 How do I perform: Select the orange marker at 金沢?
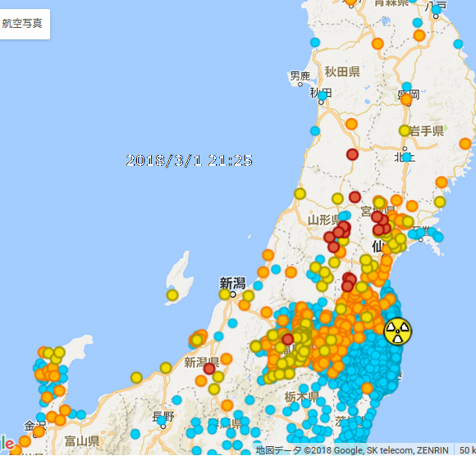(39, 431)
